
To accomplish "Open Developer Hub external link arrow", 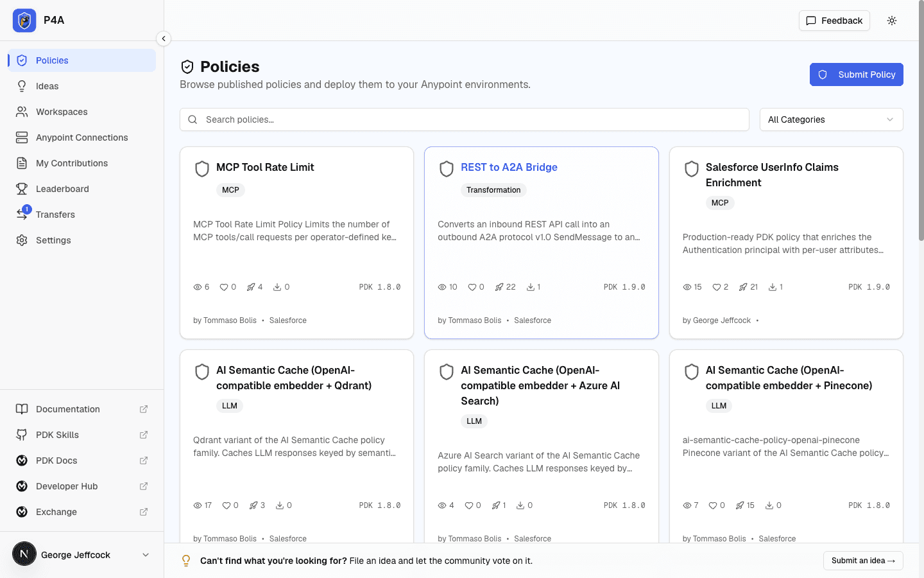I will (x=144, y=486).
